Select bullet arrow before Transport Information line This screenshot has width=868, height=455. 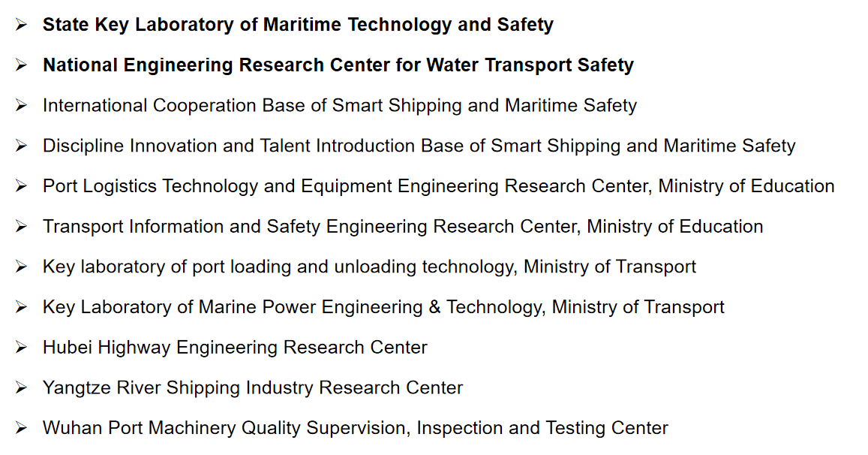click(x=21, y=227)
